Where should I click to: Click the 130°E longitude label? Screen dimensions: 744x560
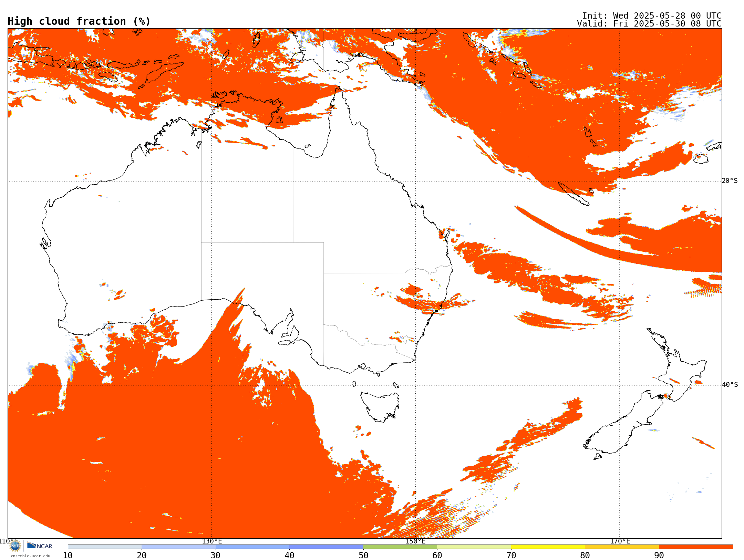[x=212, y=541]
